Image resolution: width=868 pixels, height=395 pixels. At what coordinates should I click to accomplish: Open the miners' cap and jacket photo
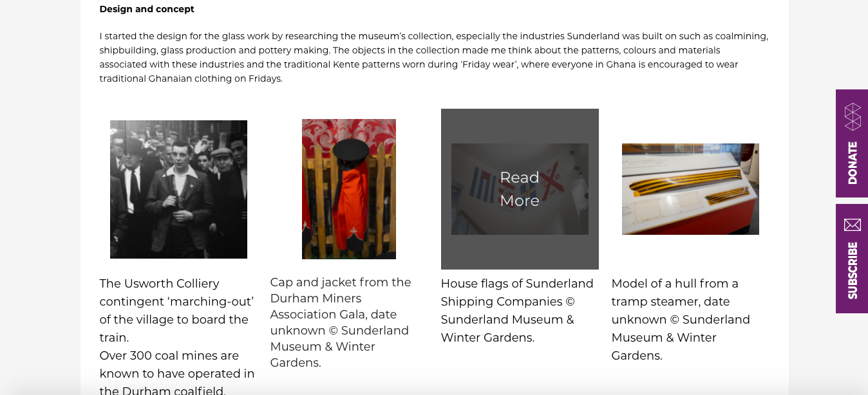click(348, 189)
